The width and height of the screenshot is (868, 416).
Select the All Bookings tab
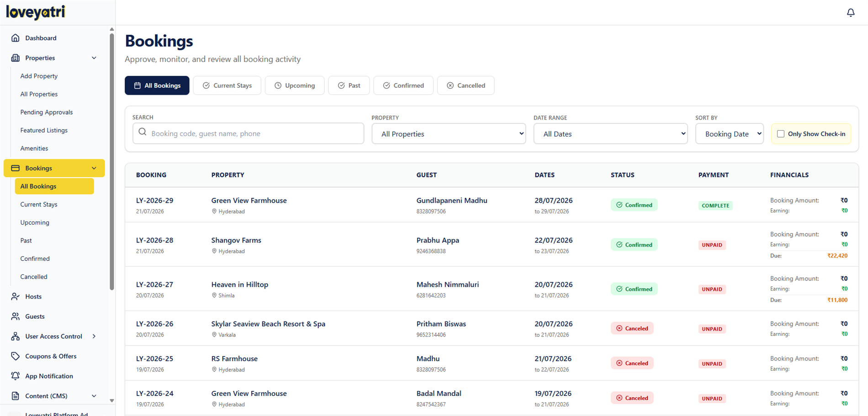[x=157, y=85]
